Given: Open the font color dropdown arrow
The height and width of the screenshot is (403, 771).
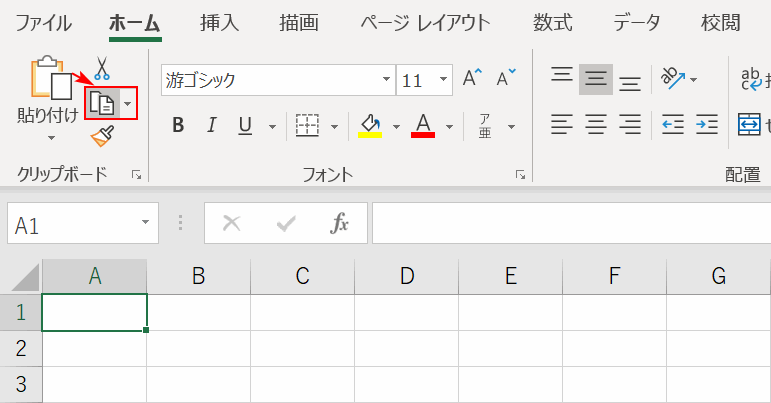Looking at the screenshot, I should click(x=449, y=127).
